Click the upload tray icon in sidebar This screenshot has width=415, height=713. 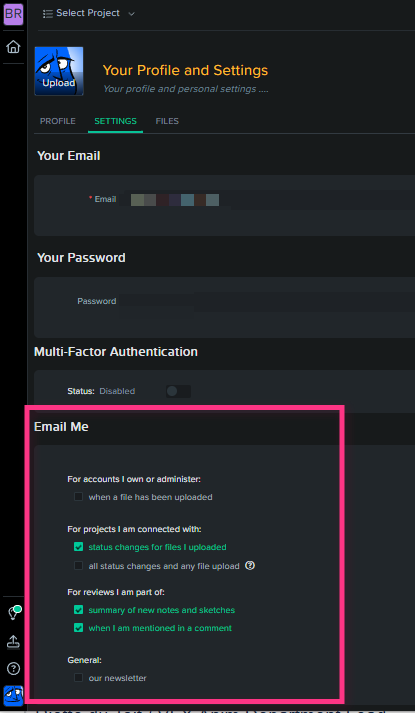[13, 642]
